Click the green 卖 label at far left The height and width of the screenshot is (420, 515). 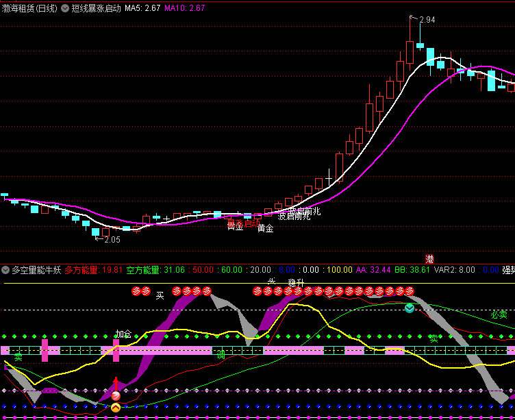point(18,357)
